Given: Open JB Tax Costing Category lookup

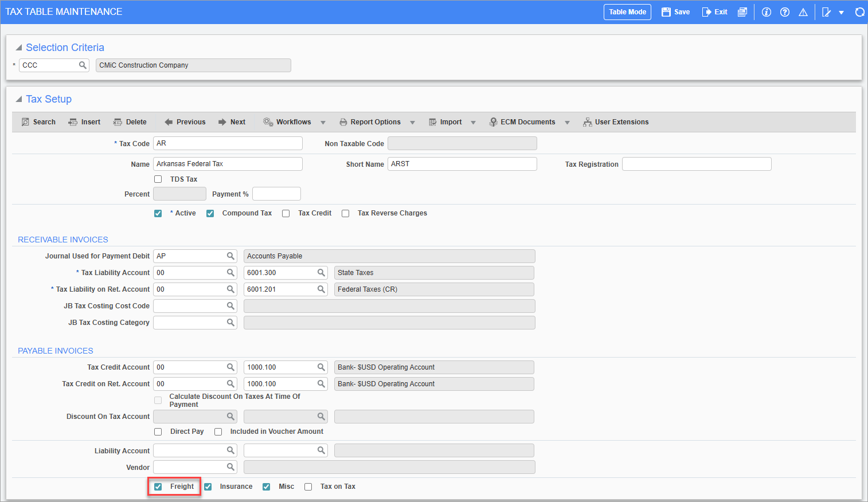Looking at the screenshot, I should [230, 323].
